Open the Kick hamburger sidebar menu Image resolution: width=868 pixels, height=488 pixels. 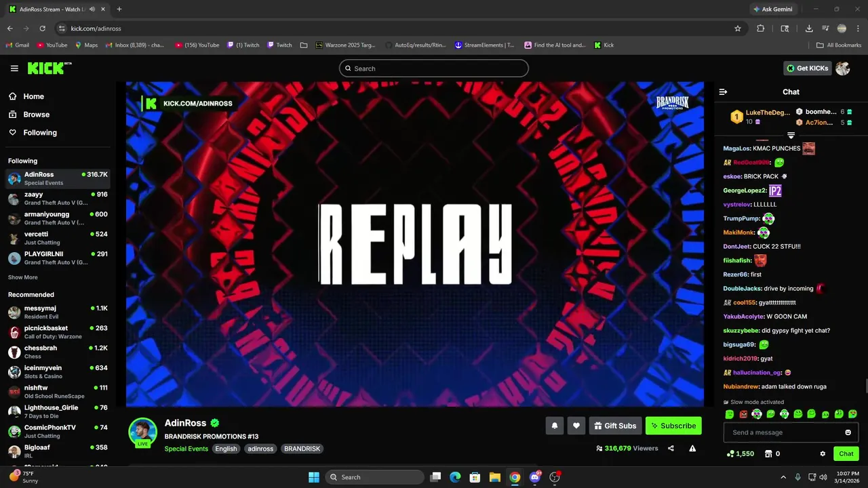(14, 68)
